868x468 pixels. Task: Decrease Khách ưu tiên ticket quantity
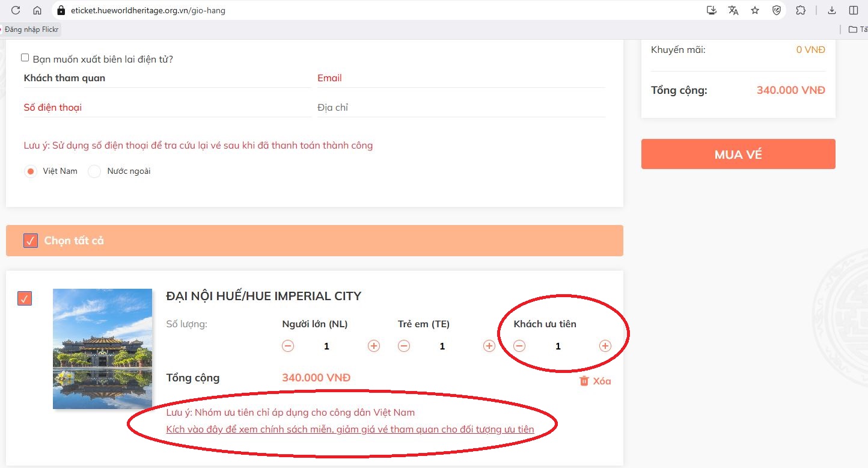(x=519, y=346)
